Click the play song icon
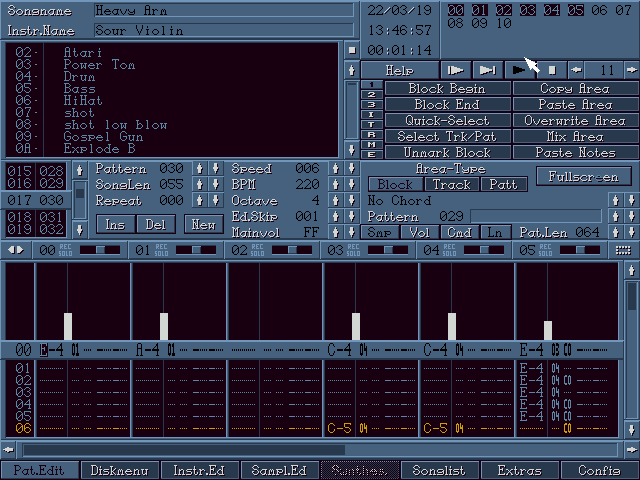 pos(456,70)
